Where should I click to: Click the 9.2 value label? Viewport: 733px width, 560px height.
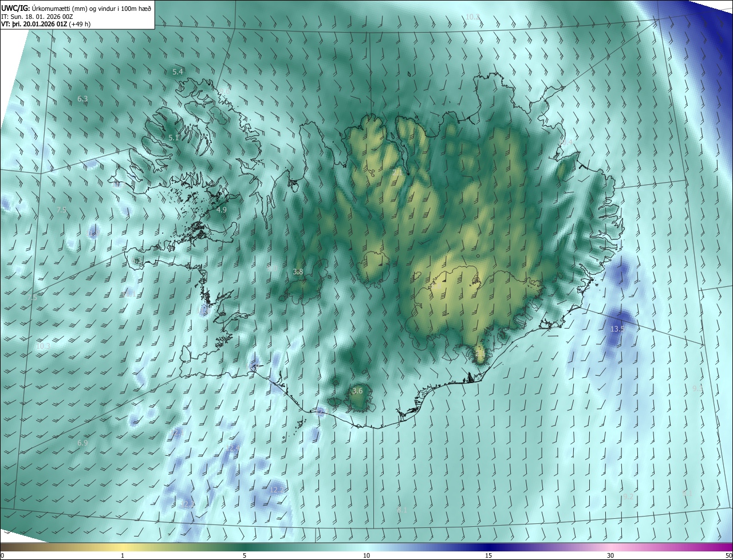pos(628,496)
